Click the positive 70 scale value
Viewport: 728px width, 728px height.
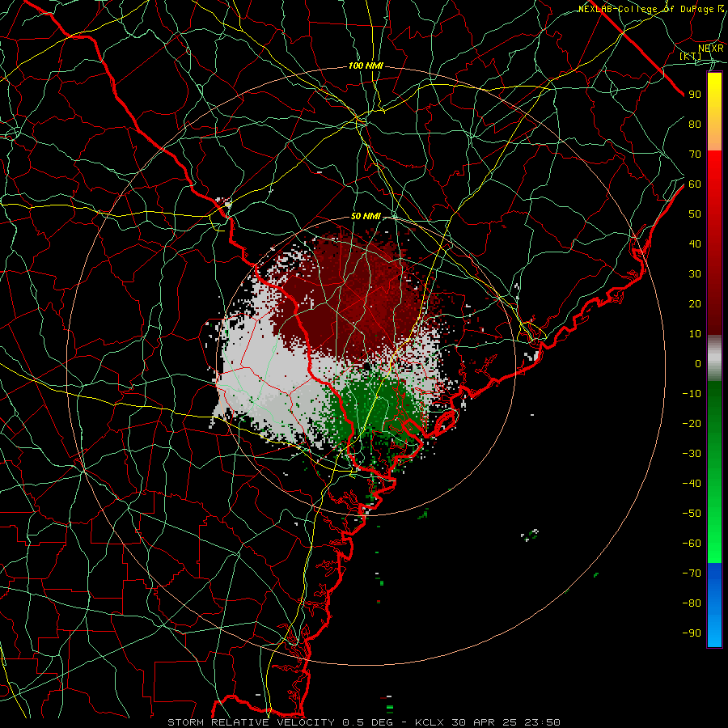click(695, 154)
